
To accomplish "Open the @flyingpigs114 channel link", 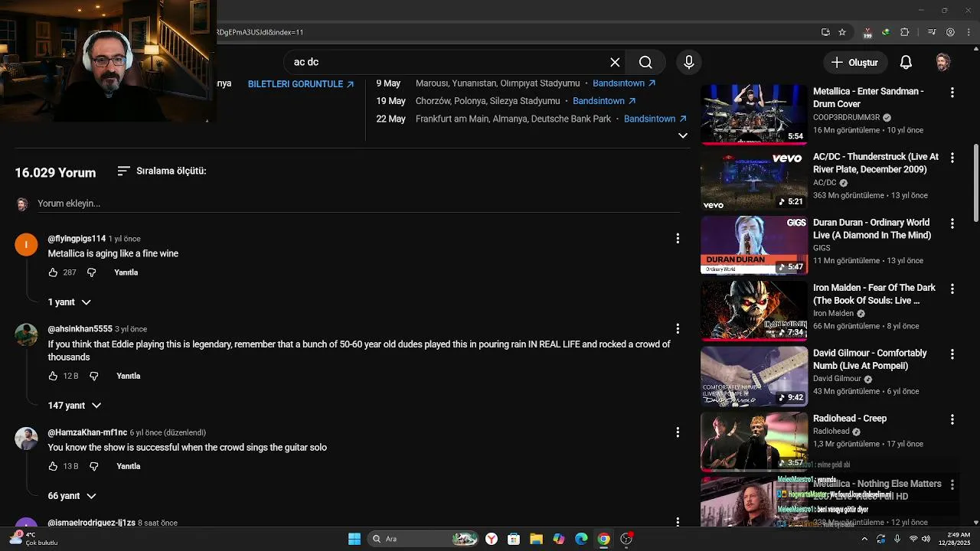I will (77, 239).
